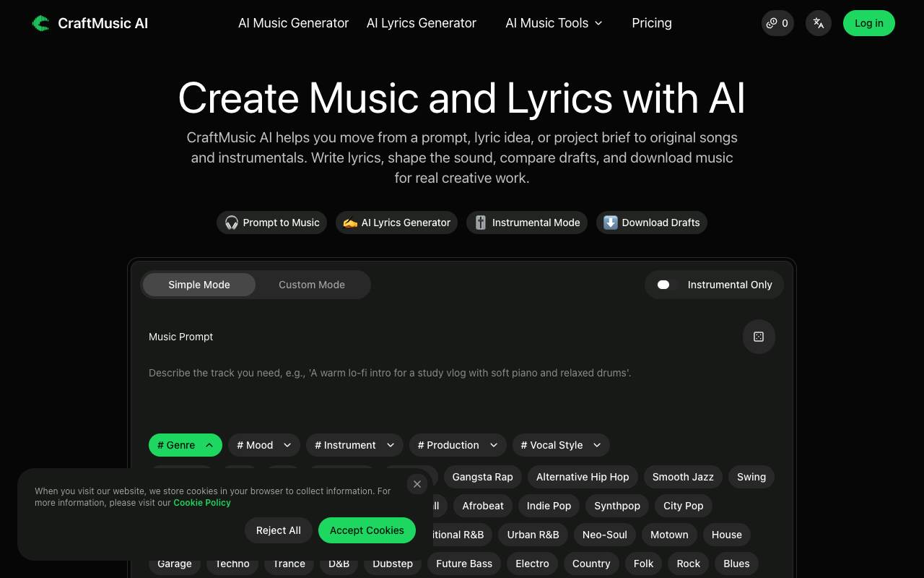The image size is (924, 578).
Task: Open AI Lyrics Generator nav link
Action: click(422, 23)
